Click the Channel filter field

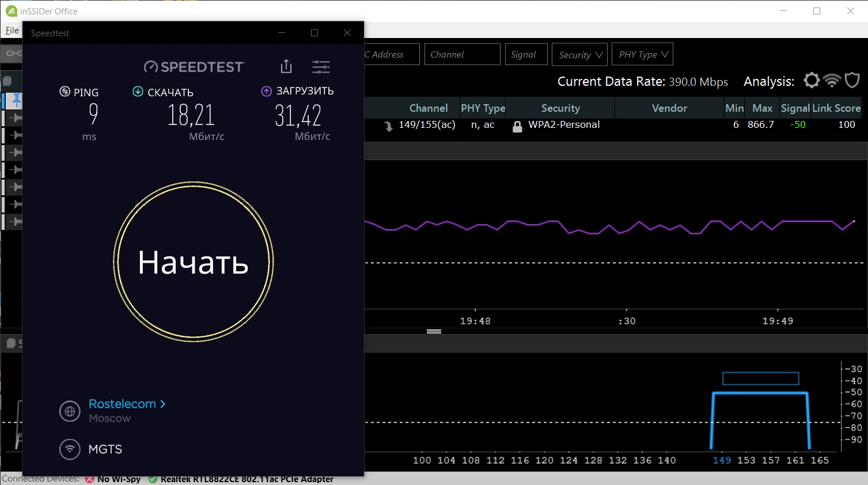[463, 54]
